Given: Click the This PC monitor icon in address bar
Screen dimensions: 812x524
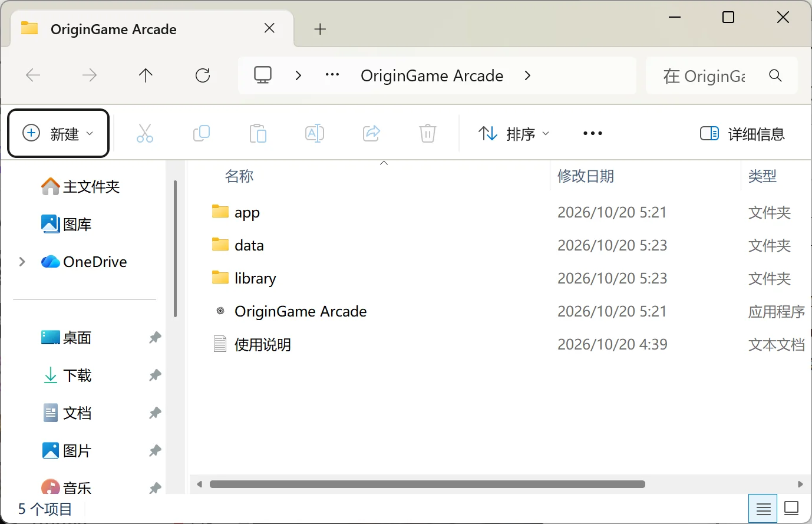Looking at the screenshot, I should tap(263, 75).
